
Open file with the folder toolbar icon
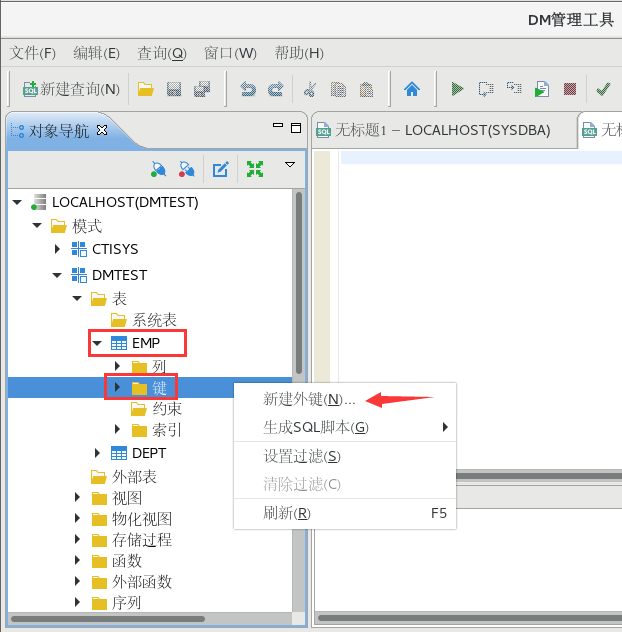click(x=146, y=89)
